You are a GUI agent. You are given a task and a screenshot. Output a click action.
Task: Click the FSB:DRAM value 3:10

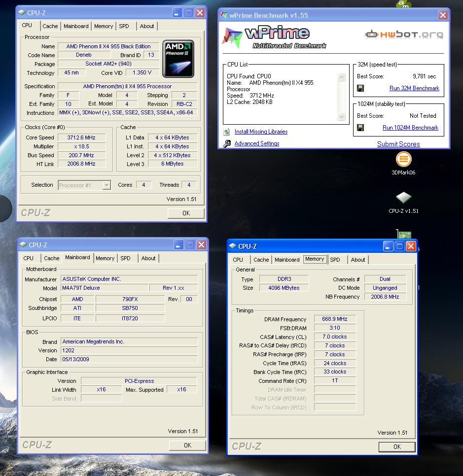[335, 328]
